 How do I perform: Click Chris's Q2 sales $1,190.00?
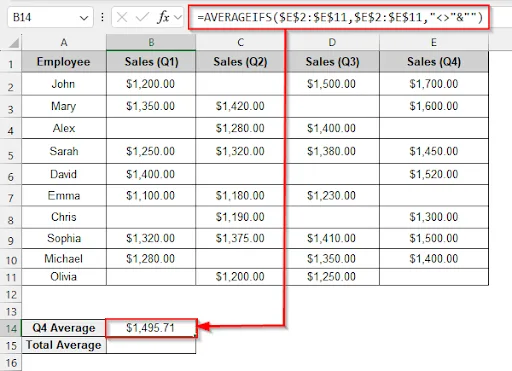click(x=240, y=217)
